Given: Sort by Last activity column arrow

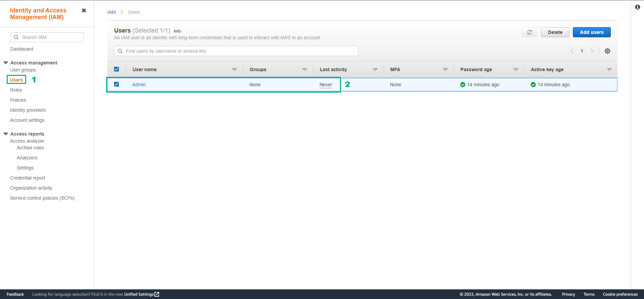Looking at the screenshot, I should pos(375,69).
